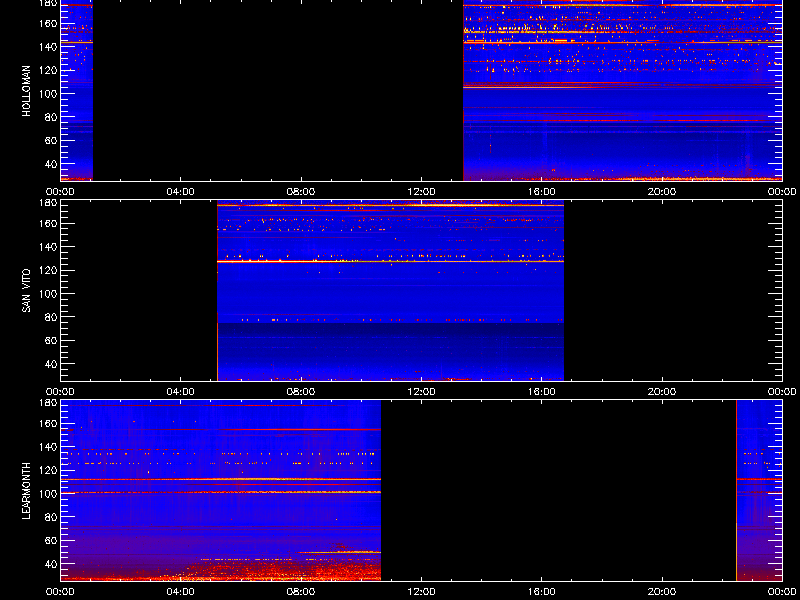Viewport: 800px width, 600px height.
Task: Click the 04:00 time label under San Vito panel
Action: coord(181,392)
